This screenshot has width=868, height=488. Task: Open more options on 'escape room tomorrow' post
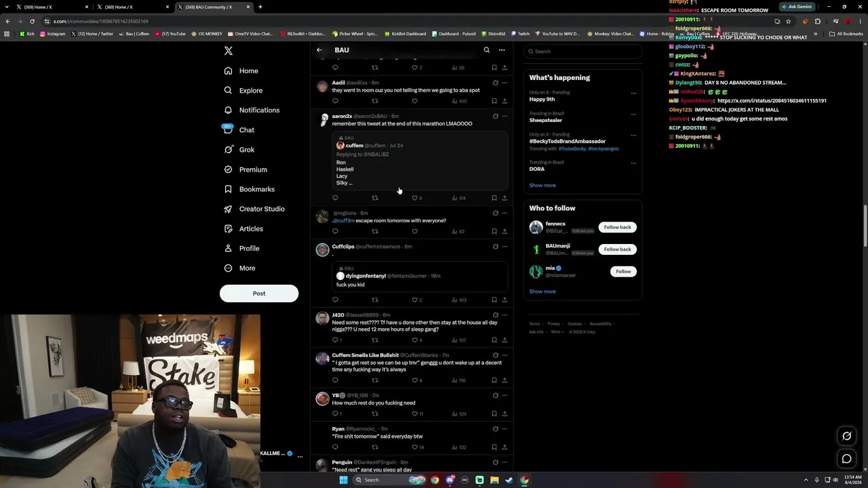(505, 213)
